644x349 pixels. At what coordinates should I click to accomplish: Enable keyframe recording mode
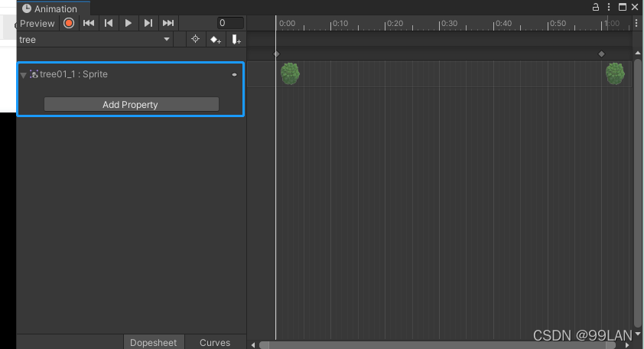[x=69, y=23]
